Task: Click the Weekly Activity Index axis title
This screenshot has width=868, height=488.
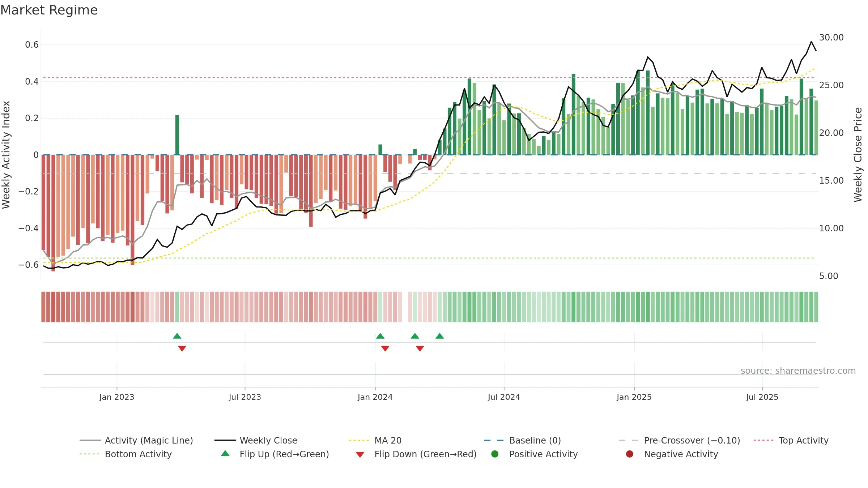Action: click(x=6, y=155)
